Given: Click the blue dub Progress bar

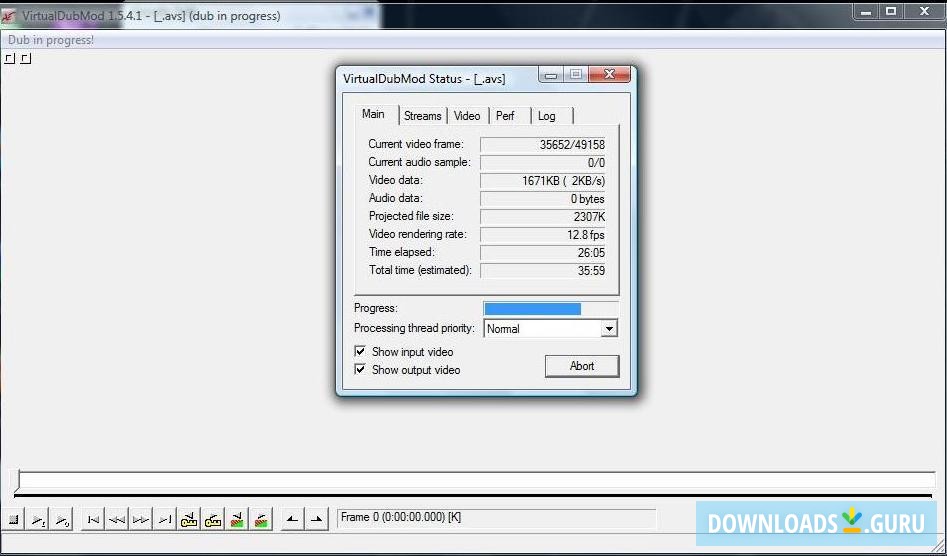Looking at the screenshot, I should coord(532,309).
